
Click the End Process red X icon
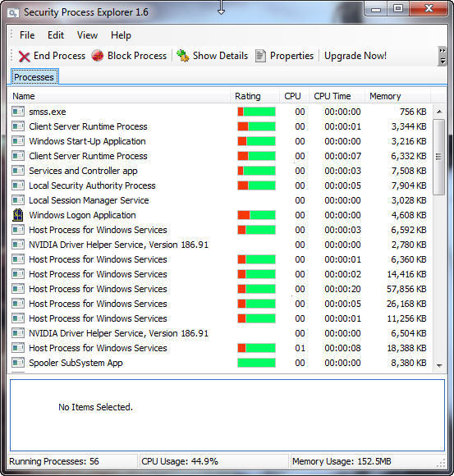pos(24,57)
